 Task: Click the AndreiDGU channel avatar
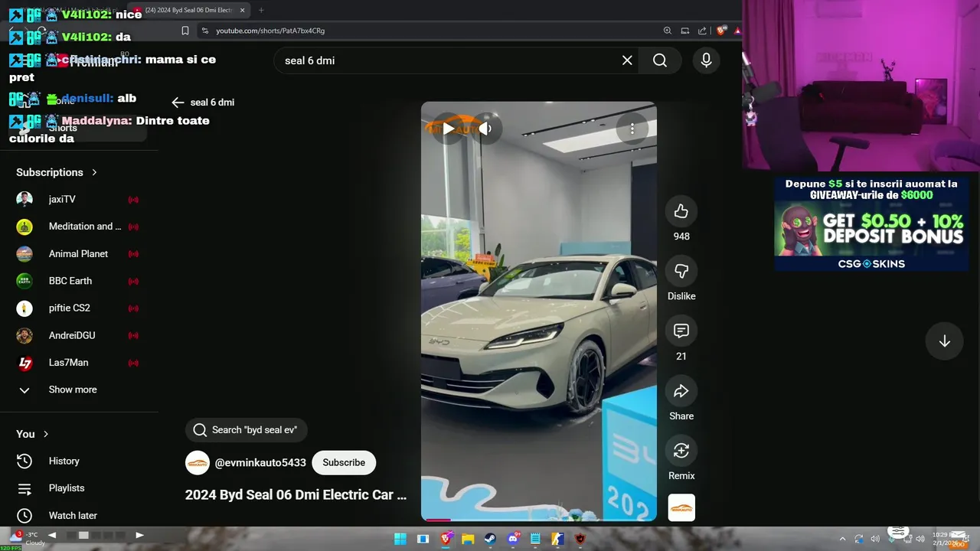click(x=24, y=335)
